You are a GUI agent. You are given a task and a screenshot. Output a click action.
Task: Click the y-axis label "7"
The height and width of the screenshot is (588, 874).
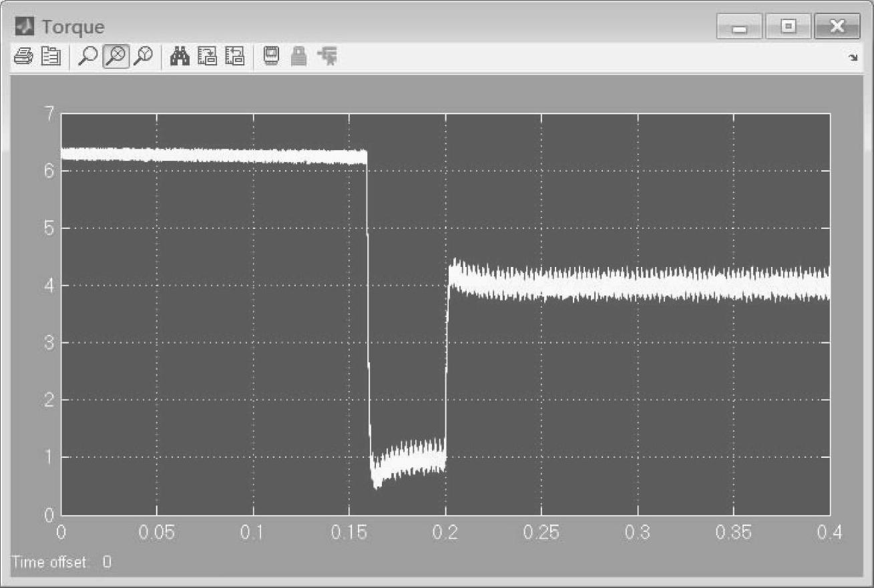coord(49,113)
